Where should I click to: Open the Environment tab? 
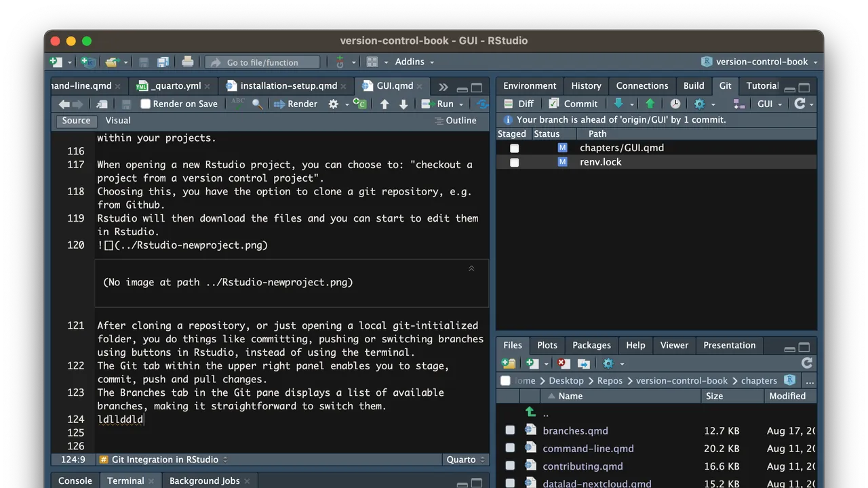[x=530, y=86]
